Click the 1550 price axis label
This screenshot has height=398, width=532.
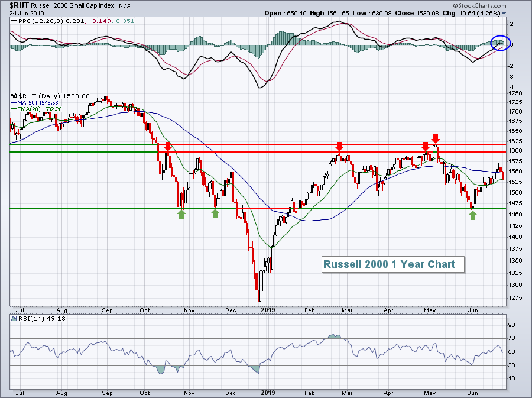tap(515, 172)
